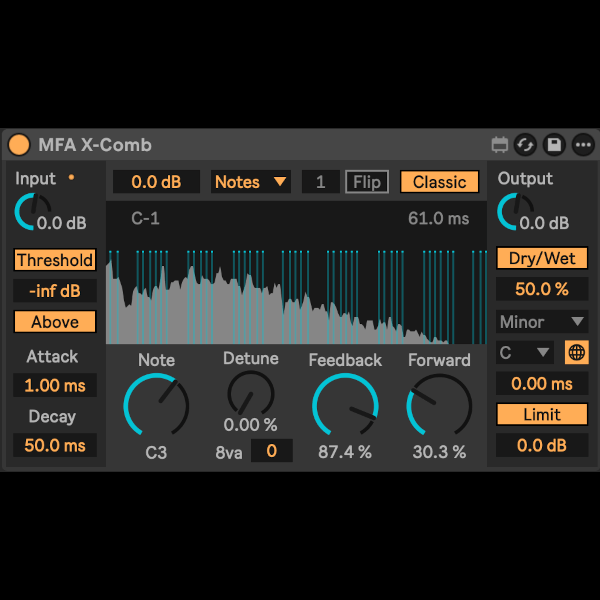Click the Classic mode button
The height and width of the screenshot is (600, 600).
pos(439,182)
